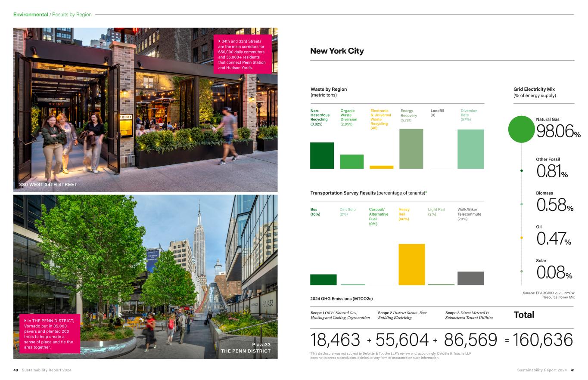Click the gray Walk/Bike/Telecommute bar
The height and width of the screenshot is (380, 588).
click(x=470, y=278)
